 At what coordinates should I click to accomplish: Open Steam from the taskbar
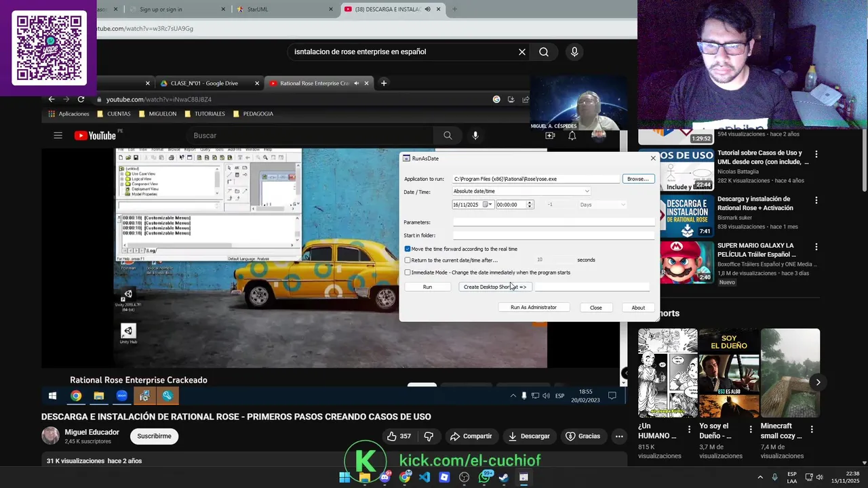(x=504, y=477)
